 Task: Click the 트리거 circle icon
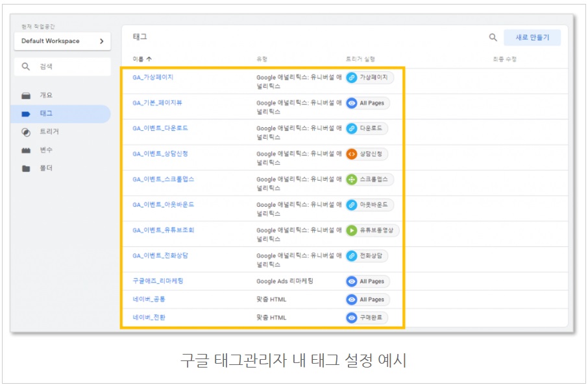pyautogui.click(x=26, y=132)
